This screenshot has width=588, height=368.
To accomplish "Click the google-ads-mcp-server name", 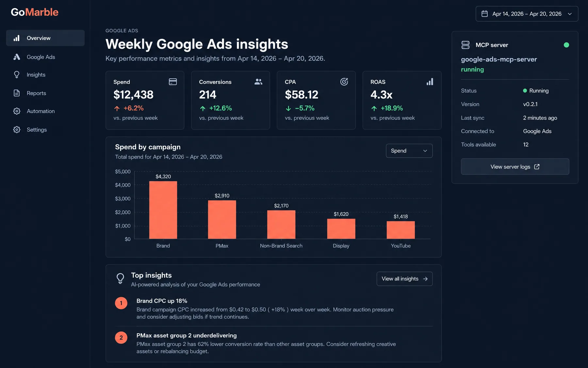I will point(499,60).
